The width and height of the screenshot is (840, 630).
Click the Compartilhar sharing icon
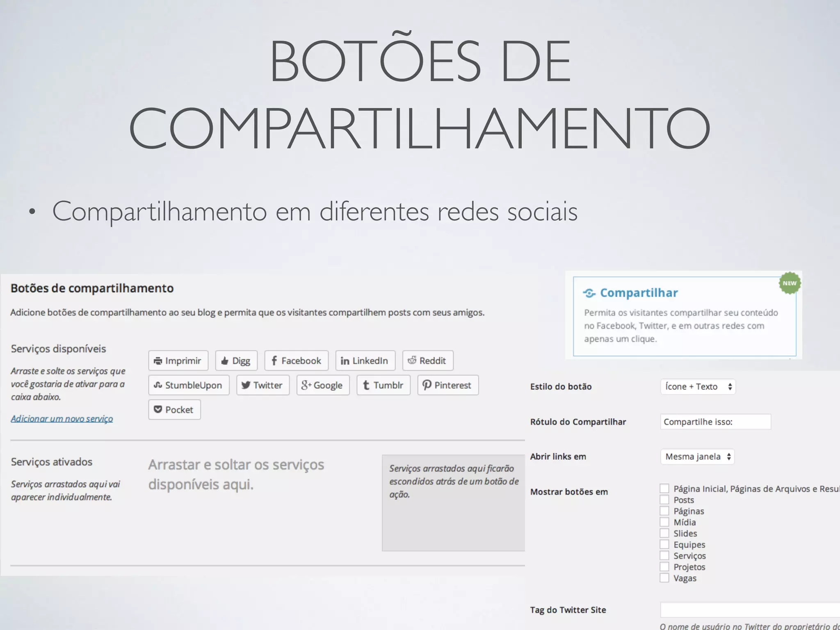(x=589, y=293)
